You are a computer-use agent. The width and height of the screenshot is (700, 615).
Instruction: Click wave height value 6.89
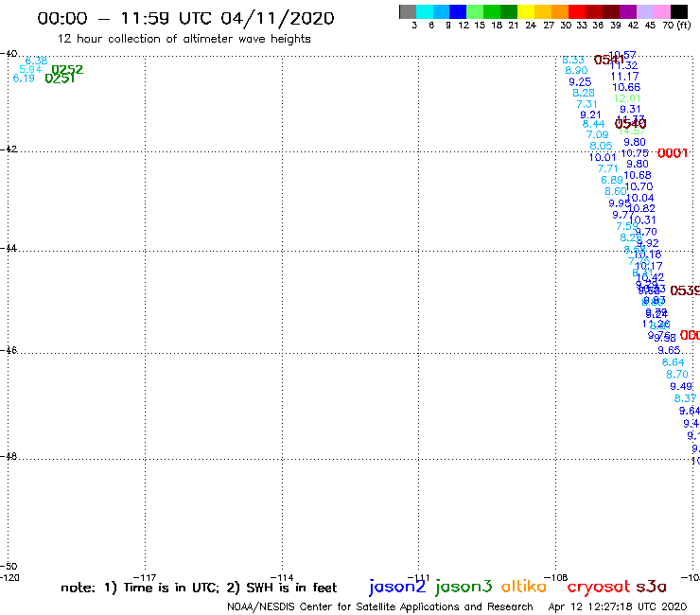(612, 180)
